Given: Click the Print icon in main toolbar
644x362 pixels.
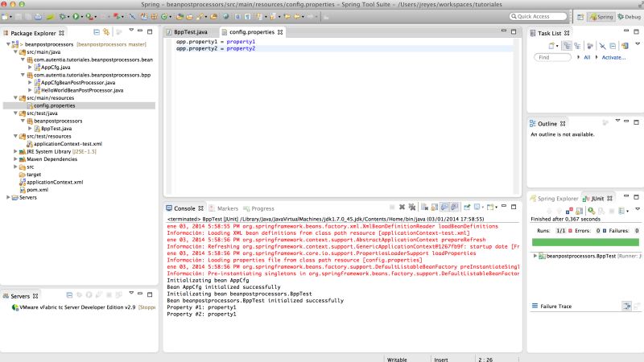Looking at the screenshot, I should click(38, 17).
